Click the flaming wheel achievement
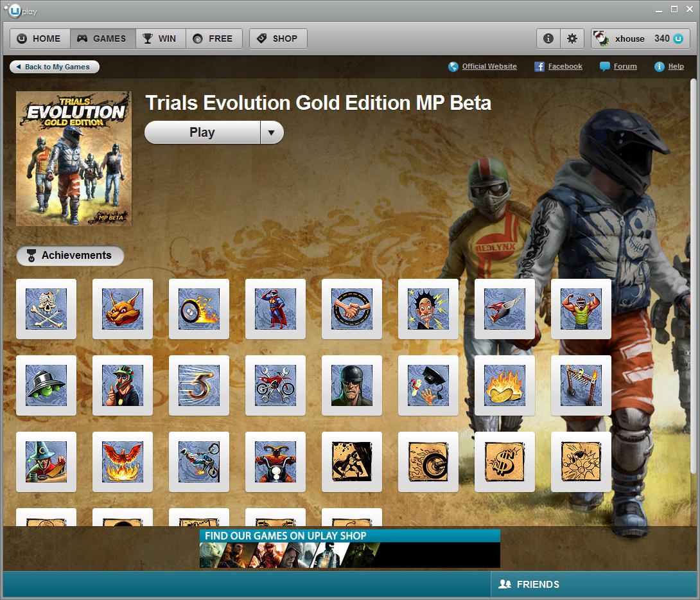This screenshot has width=700, height=600. (198, 309)
